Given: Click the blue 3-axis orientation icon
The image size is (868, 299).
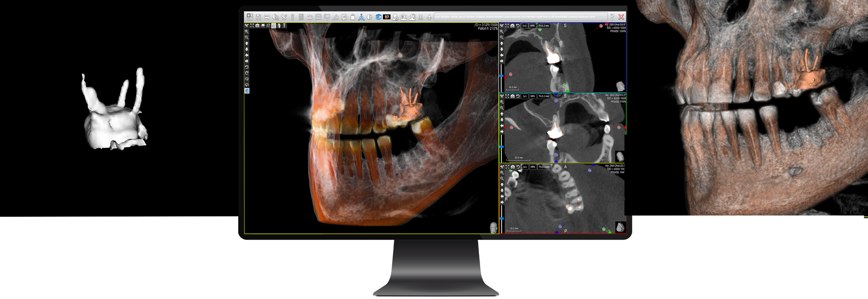Looking at the screenshot, I should (361, 17).
